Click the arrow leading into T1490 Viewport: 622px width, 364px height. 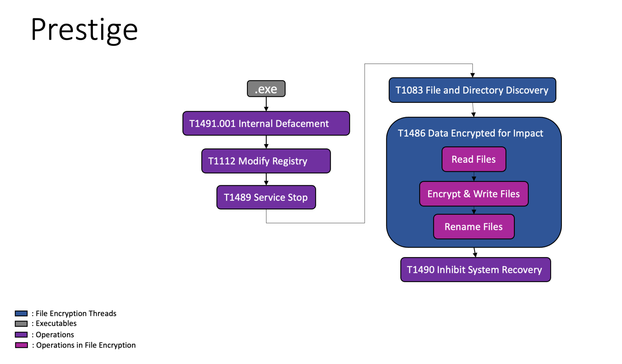(474, 253)
